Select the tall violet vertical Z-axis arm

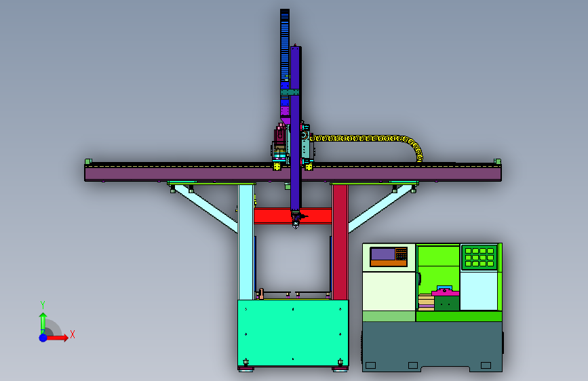pos(296,127)
